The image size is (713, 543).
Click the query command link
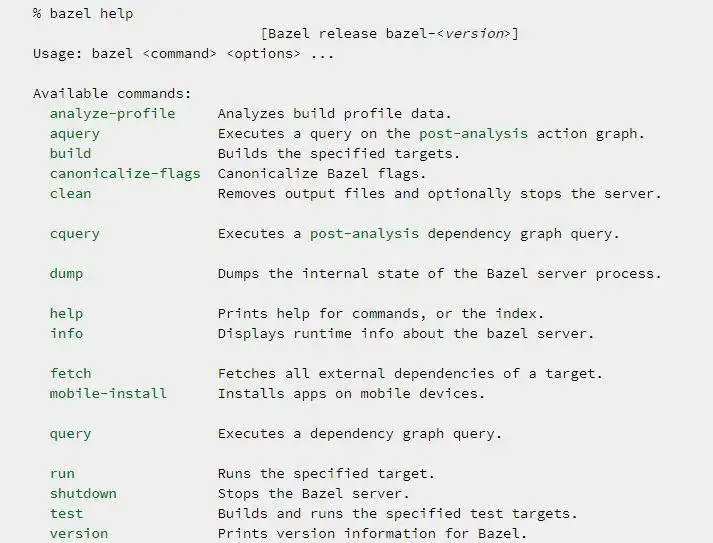pyautogui.click(x=70, y=433)
